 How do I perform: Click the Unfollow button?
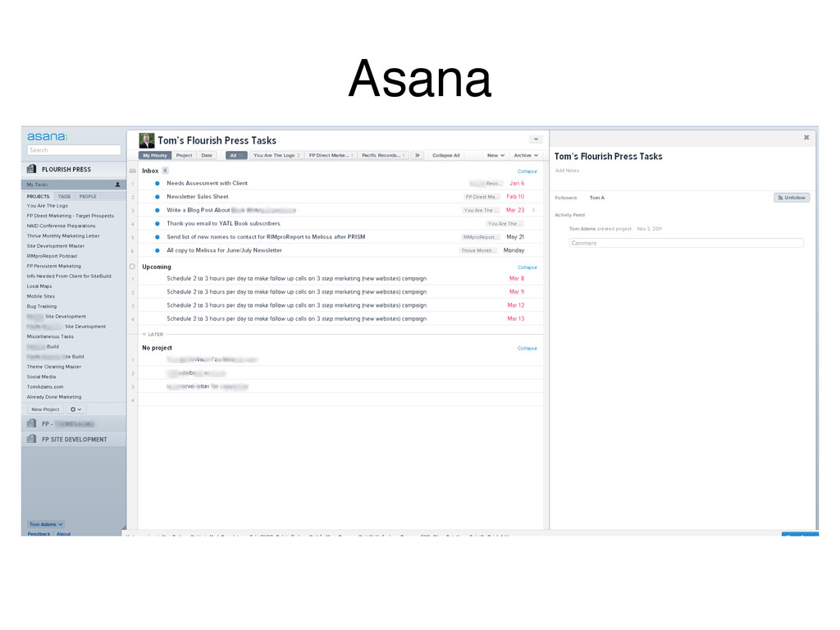[x=792, y=198]
